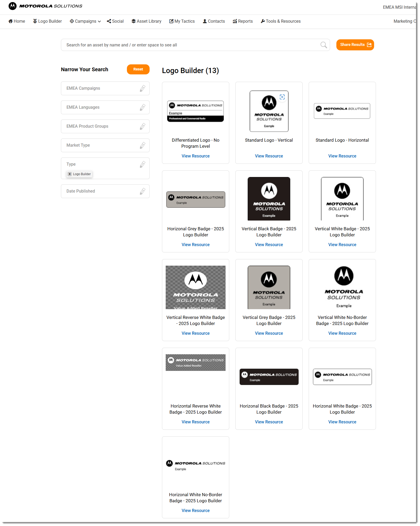This screenshot has height=526, width=420.
Task: Click the asset search input field
Action: (x=190, y=45)
